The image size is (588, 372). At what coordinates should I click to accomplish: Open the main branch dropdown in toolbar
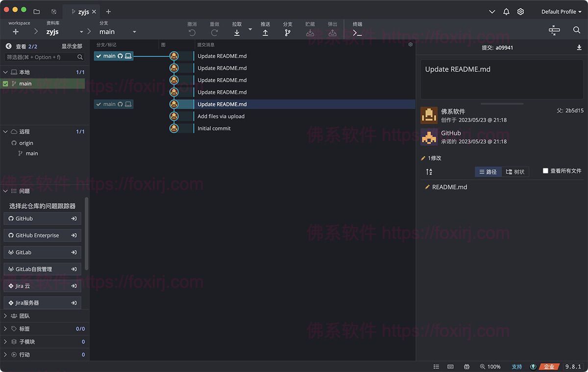pyautogui.click(x=134, y=32)
